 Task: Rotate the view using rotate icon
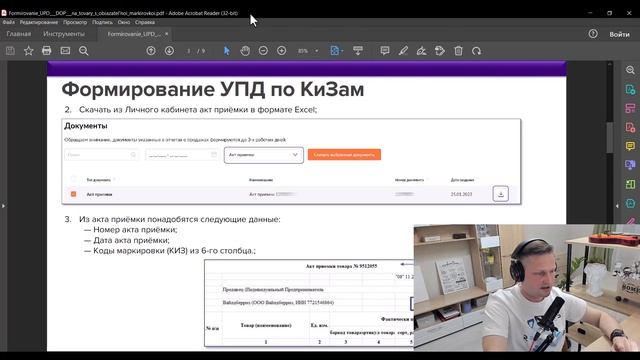[476, 51]
